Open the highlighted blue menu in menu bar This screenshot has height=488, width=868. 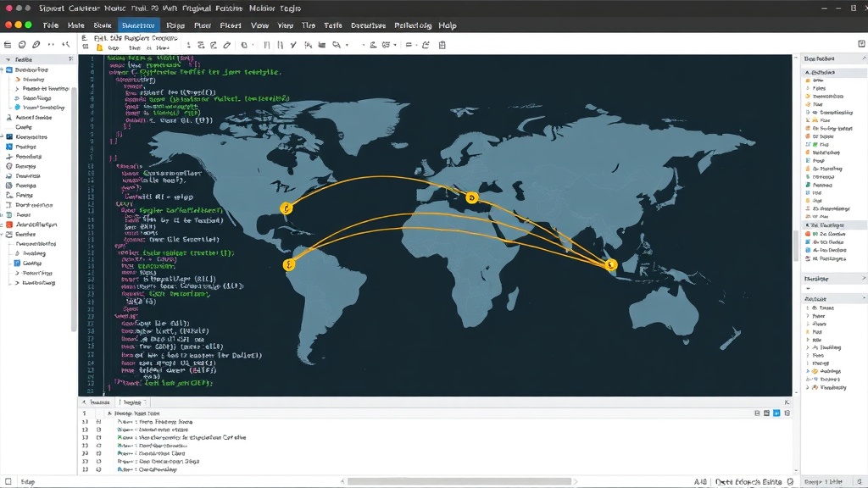point(138,25)
